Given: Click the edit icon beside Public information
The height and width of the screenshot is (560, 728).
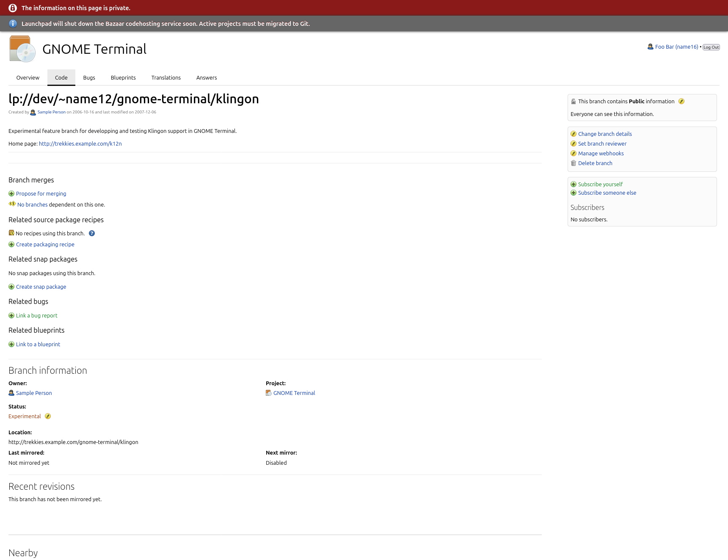Looking at the screenshot, I should click(681, 102).
